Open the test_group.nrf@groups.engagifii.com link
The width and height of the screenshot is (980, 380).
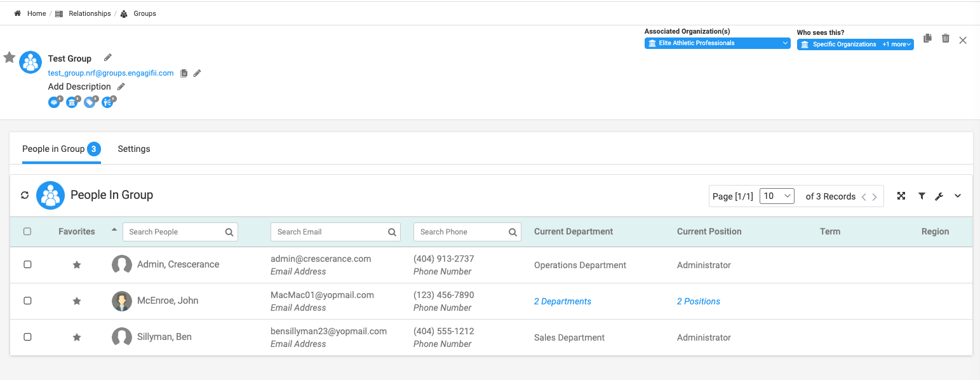coord(111,73)
